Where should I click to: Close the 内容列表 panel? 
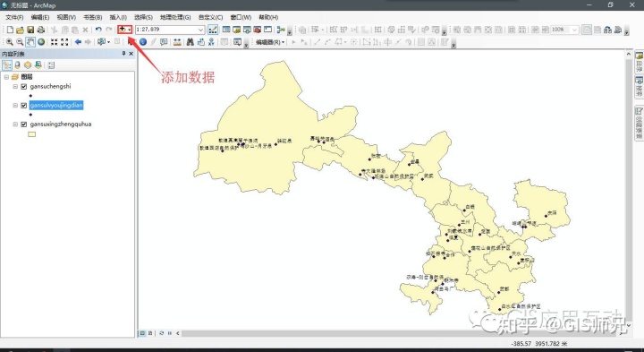click(x=131, y=54)
